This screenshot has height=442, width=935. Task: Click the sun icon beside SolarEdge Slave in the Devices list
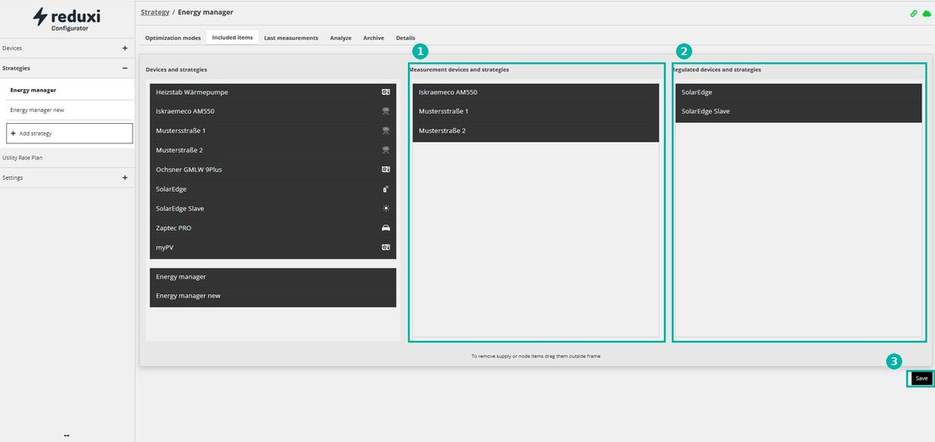[x=386, y=208]
